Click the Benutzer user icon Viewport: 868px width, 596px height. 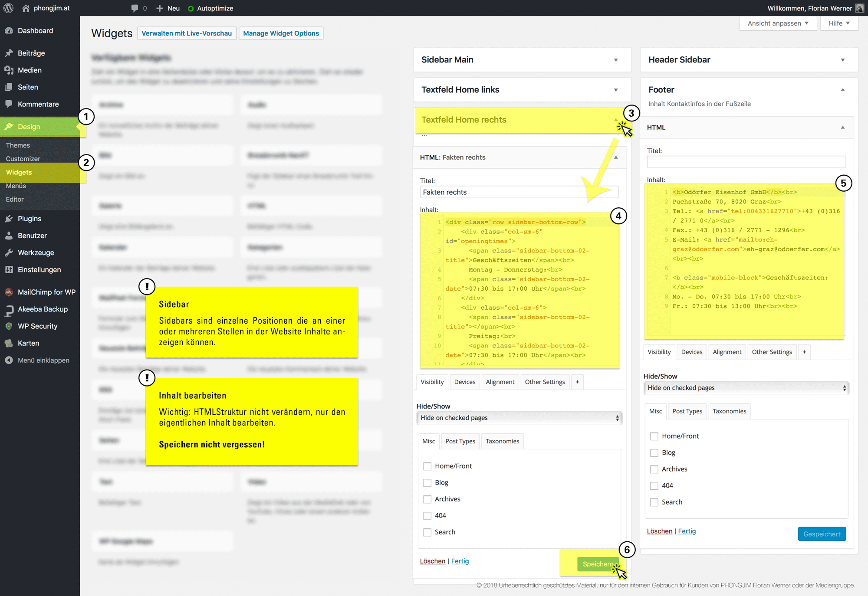9,236
